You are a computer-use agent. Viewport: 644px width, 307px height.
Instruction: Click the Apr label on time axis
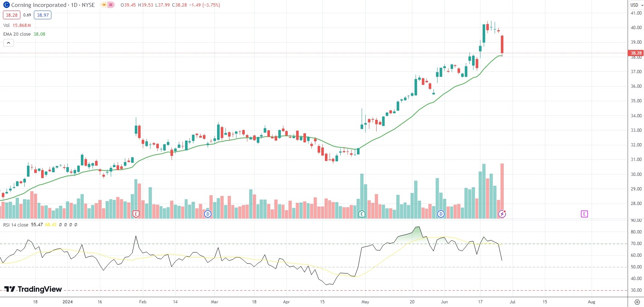[287, 302]
